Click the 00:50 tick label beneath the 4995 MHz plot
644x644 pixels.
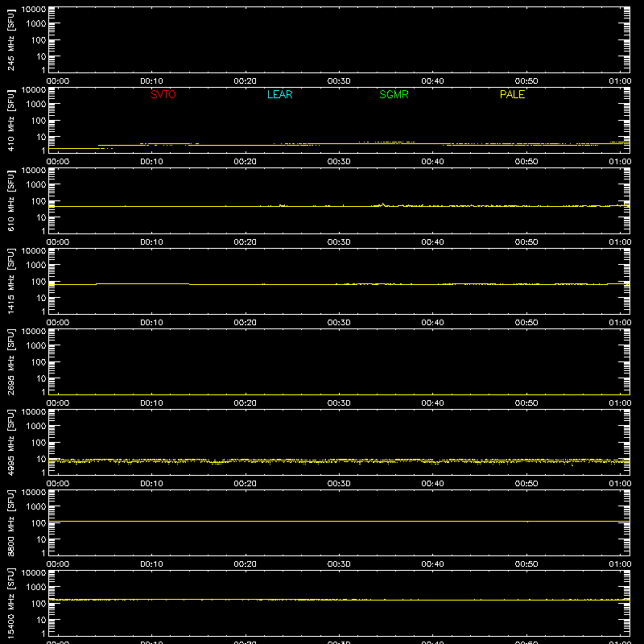(x=526, y=484)
